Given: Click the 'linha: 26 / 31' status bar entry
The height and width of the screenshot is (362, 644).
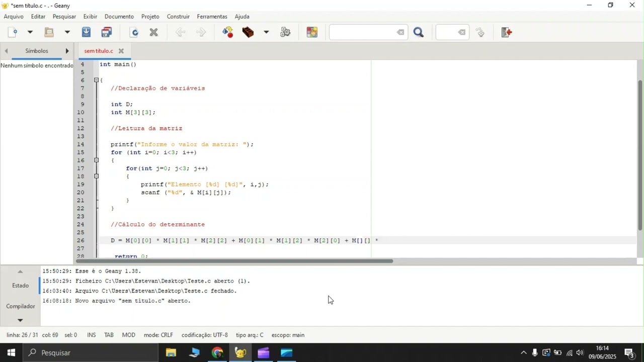Looking at the screenshot, I should pyautogui.click(x=22, y=335).
